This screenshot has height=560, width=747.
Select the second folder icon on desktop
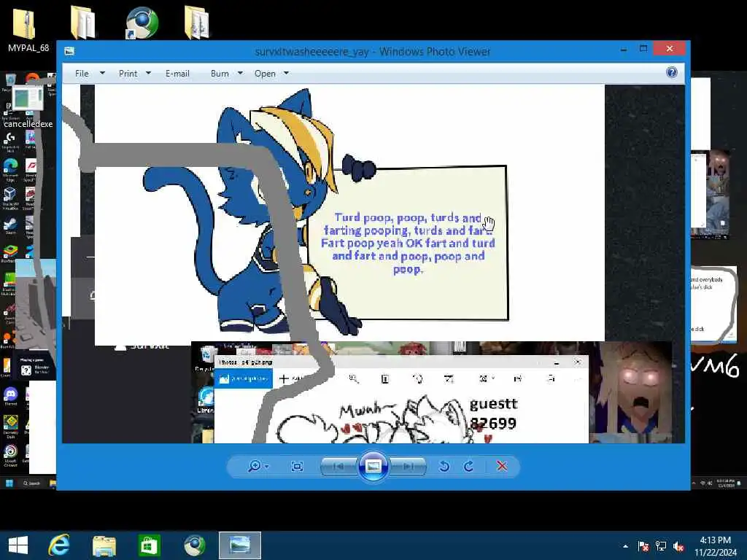[x=83, y=23]
